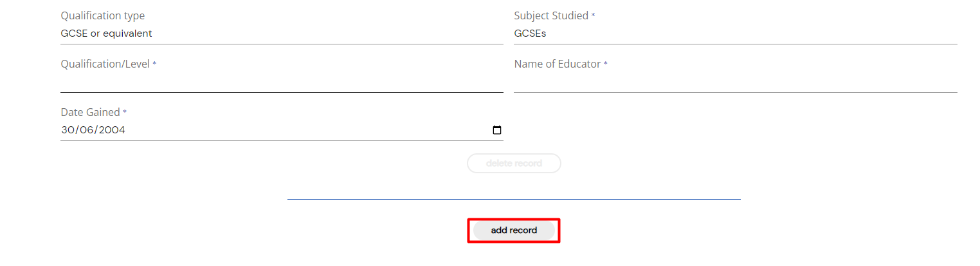The image size is (980, 266).
Task: Open the Qualification type field showing GCSE or equivalent
Action: tap(282, 33)
